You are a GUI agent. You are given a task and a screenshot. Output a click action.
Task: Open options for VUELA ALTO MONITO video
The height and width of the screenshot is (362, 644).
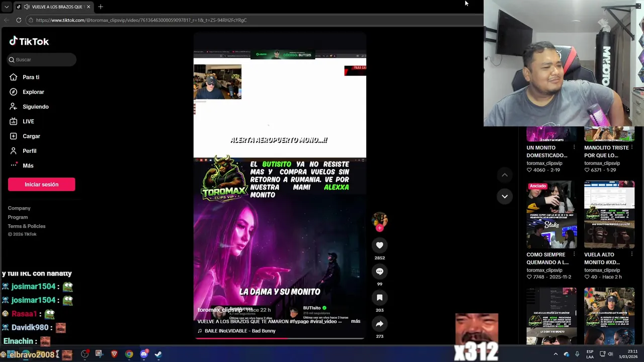[632, 255]
